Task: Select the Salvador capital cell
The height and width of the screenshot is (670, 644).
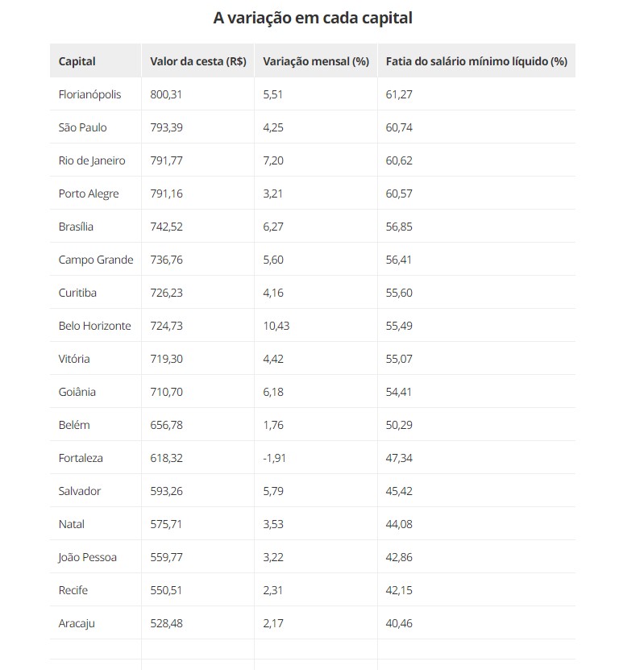Action: pyautogui.click(x=81, y=491)
